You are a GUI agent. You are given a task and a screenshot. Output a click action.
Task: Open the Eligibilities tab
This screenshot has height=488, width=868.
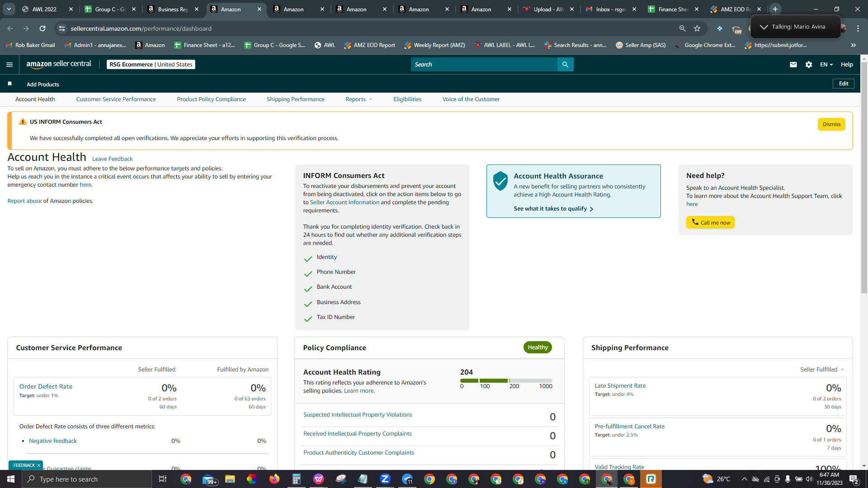point(407,99)
